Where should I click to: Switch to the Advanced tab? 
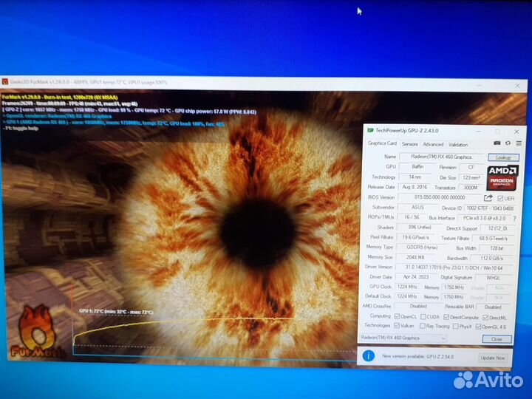433,145
